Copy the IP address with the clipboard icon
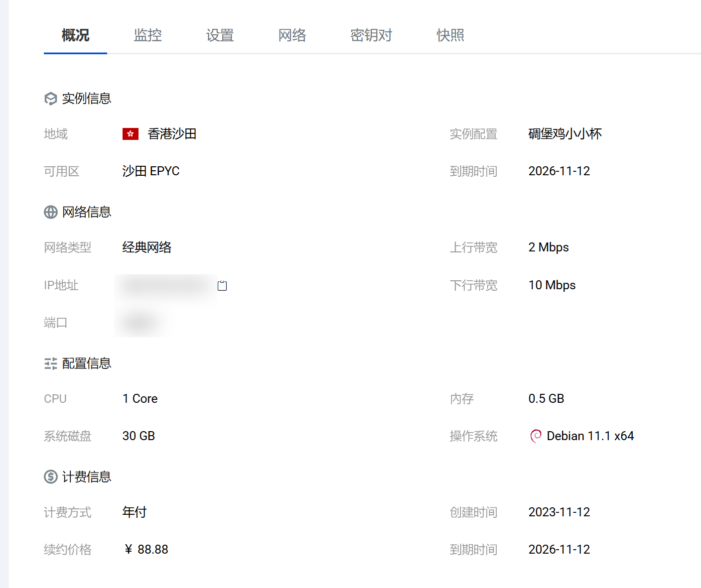The height and width of the screenshot is (588, 701). 222,285
